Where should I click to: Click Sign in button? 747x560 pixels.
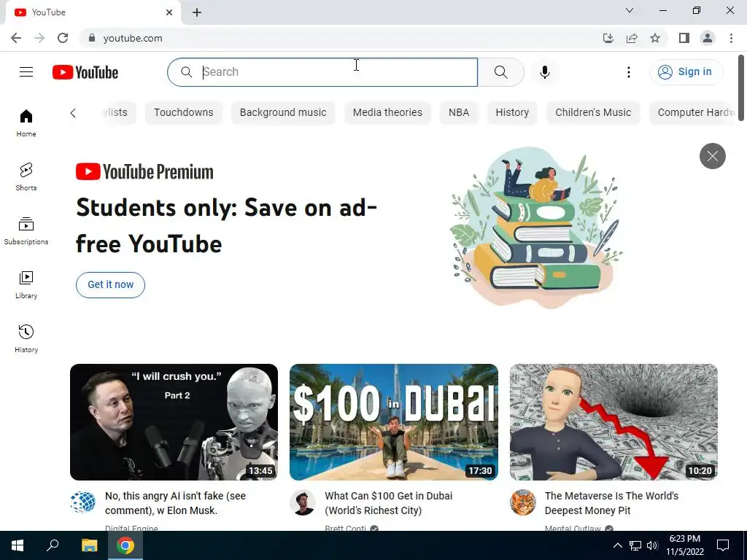686,72
